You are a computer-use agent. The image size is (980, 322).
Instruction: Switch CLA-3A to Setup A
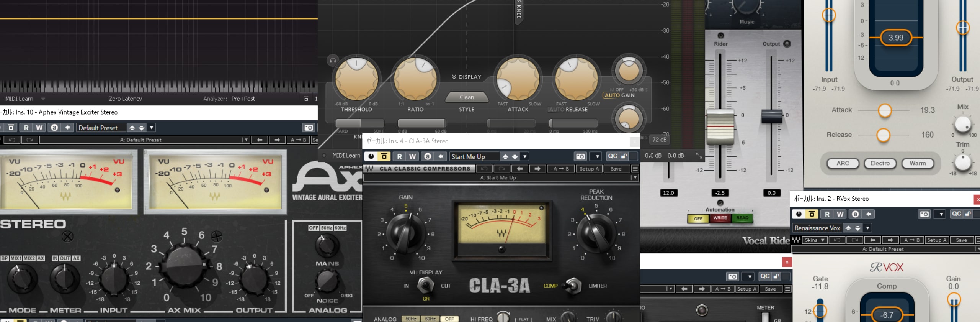coord(589,169)
